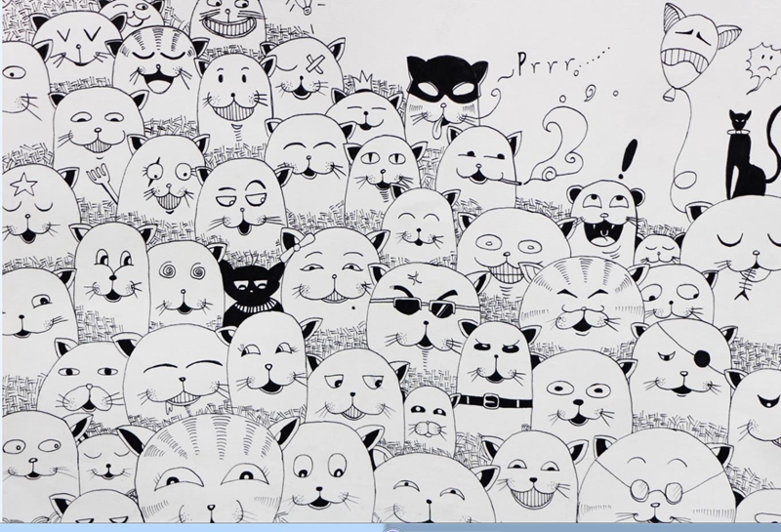The image size is (781, 532).
Task: Click the fork drawn beside cats
Action: tap(103, 184)
